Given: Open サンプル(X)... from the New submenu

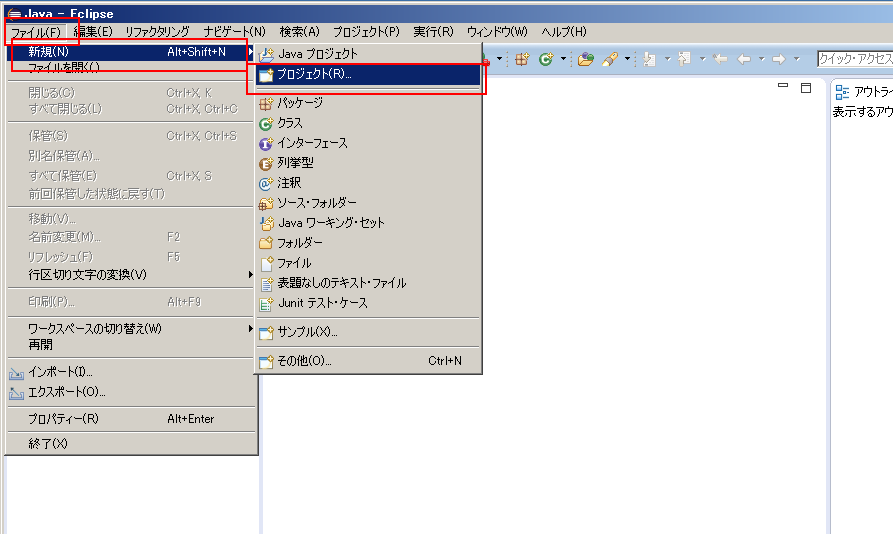Looking at the screenshot, I should [x=368, y=332].
